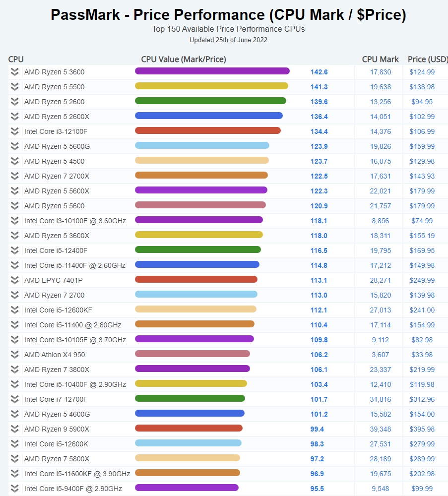
Task: Open the Intel Core i5-12600K link
Action: 57,444
